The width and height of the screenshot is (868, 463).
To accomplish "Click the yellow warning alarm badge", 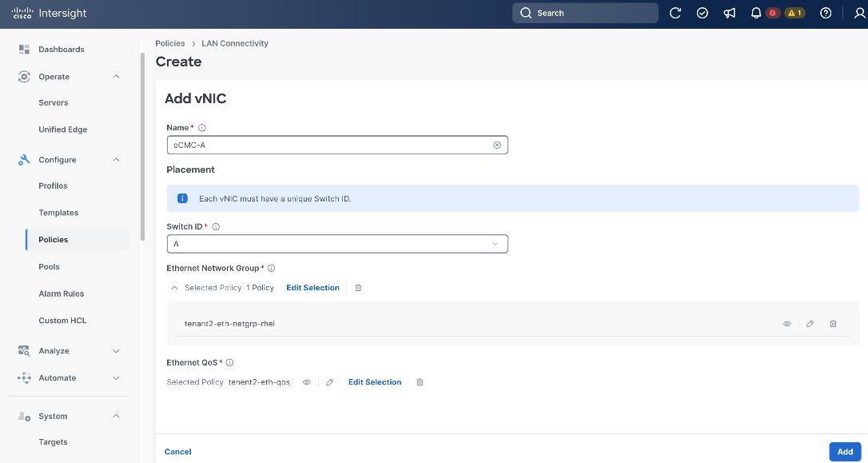I will pos(795,14).
